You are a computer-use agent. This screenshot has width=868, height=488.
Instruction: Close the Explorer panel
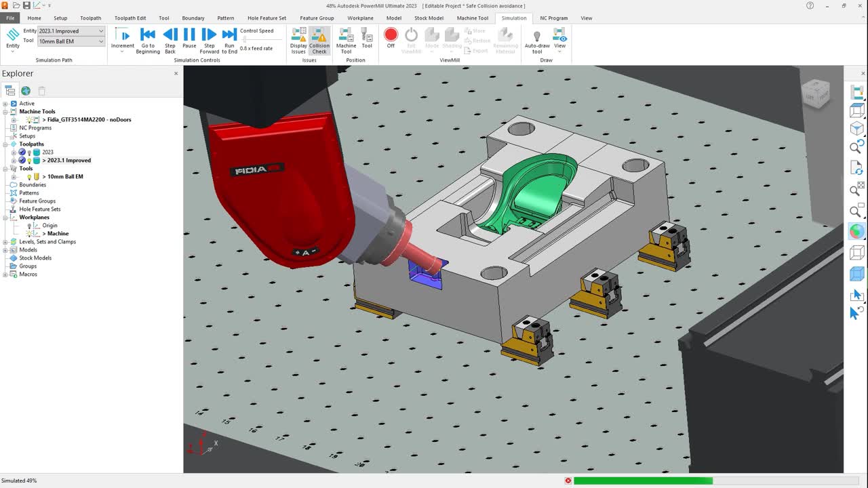[176, 73]
